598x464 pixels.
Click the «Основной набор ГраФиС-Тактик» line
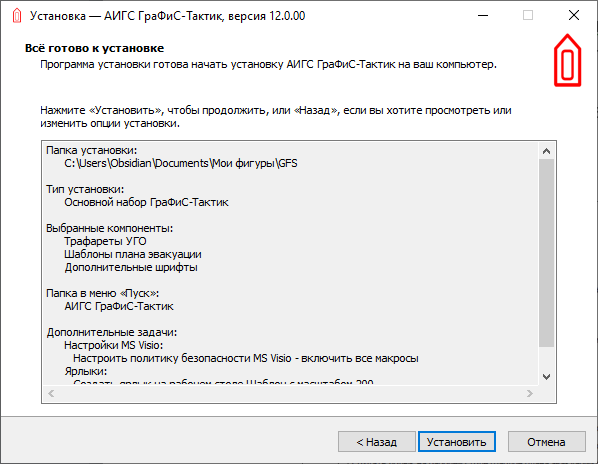pyautogui.click(x=146, y=202)
